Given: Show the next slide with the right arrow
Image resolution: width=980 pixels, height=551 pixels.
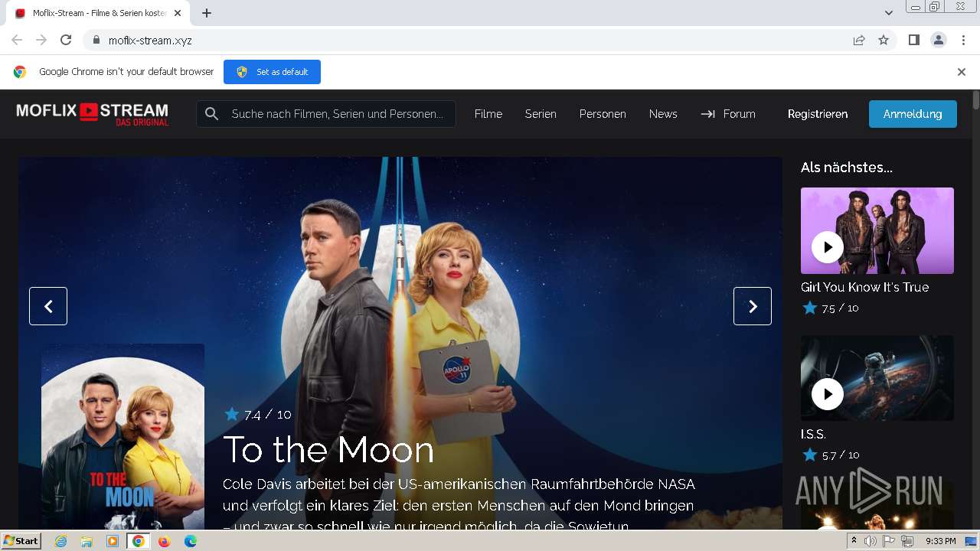Looking at the screenshot, I should pyautogui.click(x=753, y=306).
